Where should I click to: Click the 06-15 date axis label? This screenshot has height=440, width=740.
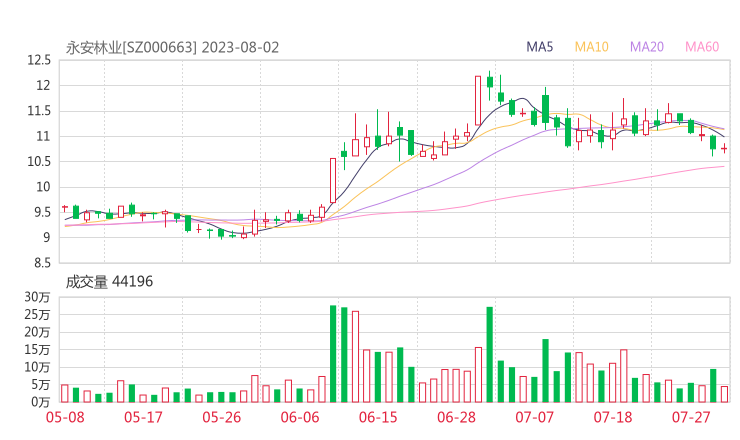(378, 417)
